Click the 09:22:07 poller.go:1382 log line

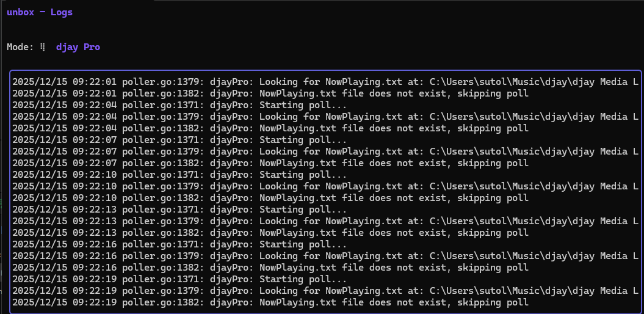tap(270, 163)
